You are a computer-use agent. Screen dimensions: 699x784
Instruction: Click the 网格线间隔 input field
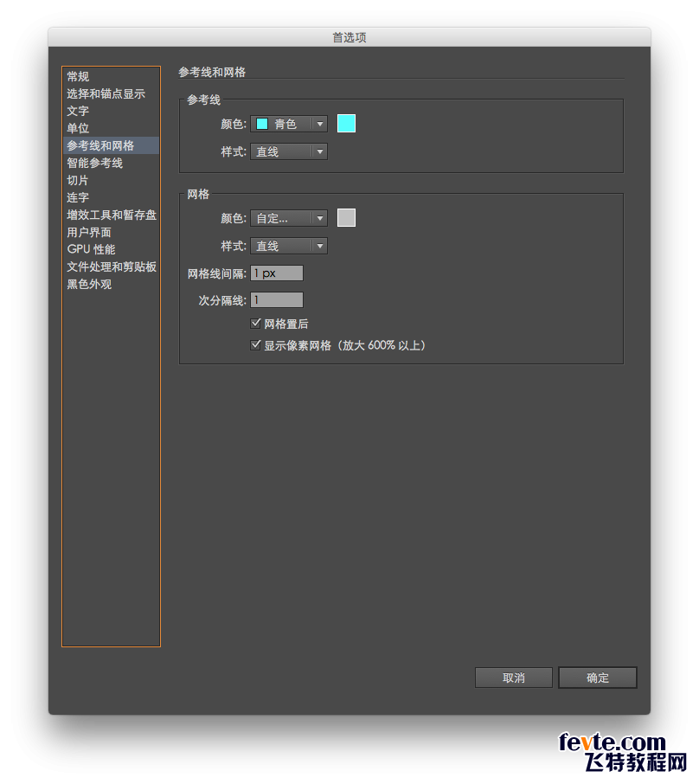[277, 273]
